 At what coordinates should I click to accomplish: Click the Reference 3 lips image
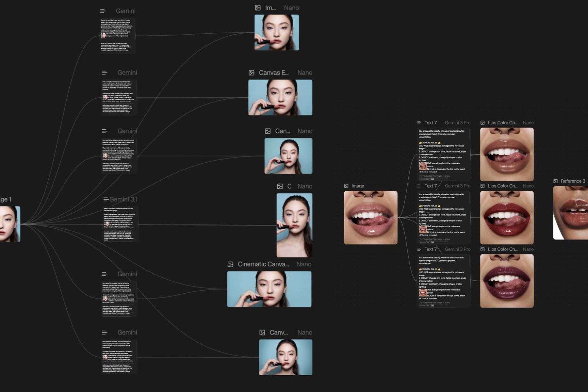570,213
